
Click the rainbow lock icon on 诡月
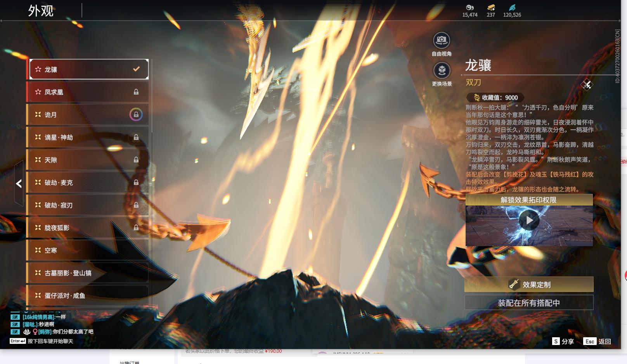coord(136,115)
